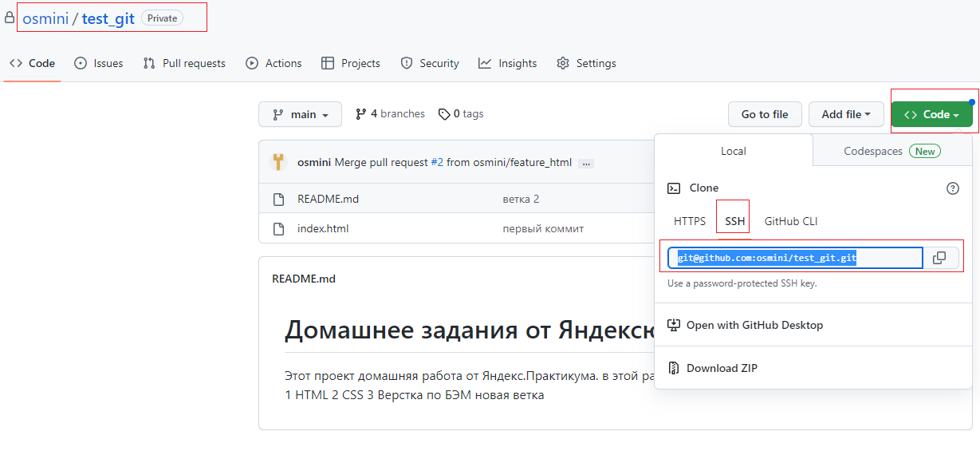The height and width of the screenshot is (459, 980).
Task: Select the HTTPS clone option
Action: click(690, 221)
